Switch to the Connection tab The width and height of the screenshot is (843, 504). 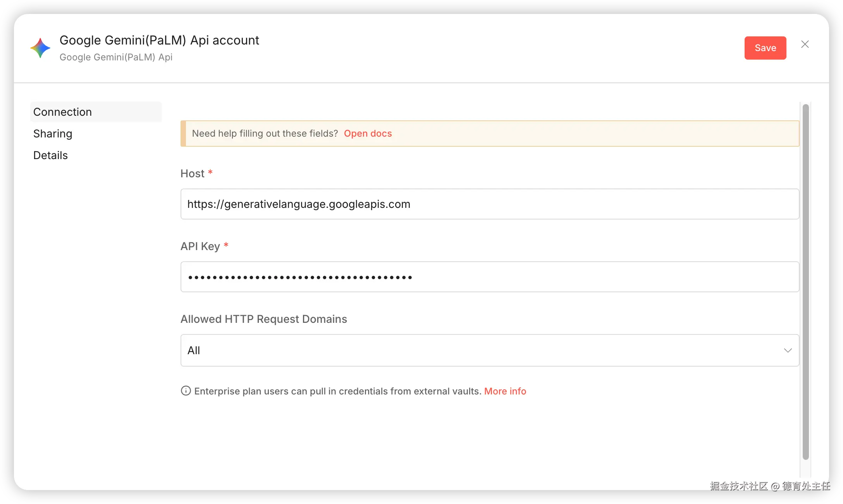[x=63, y=112]
